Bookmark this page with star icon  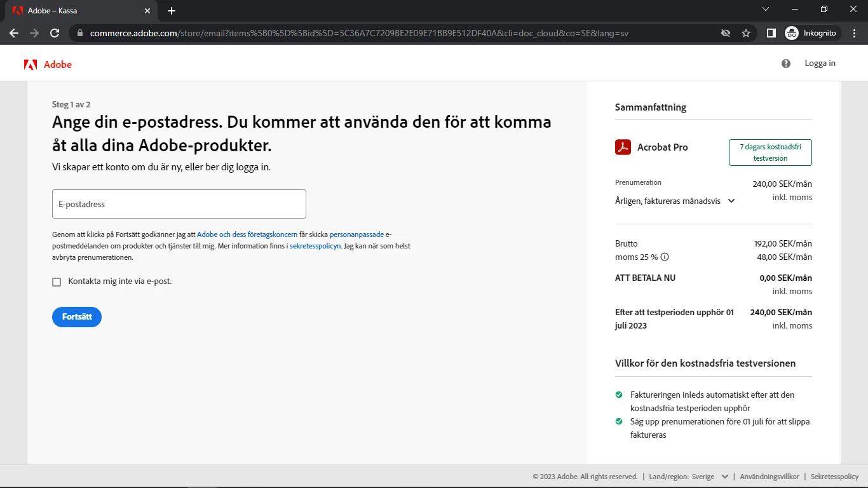pyautogui.click(x=746, y=33)
